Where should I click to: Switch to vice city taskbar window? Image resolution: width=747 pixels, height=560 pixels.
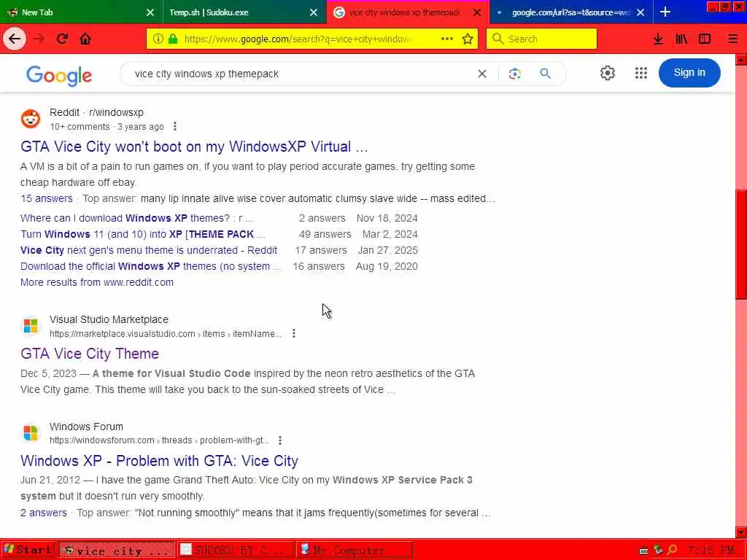point(117,550)
